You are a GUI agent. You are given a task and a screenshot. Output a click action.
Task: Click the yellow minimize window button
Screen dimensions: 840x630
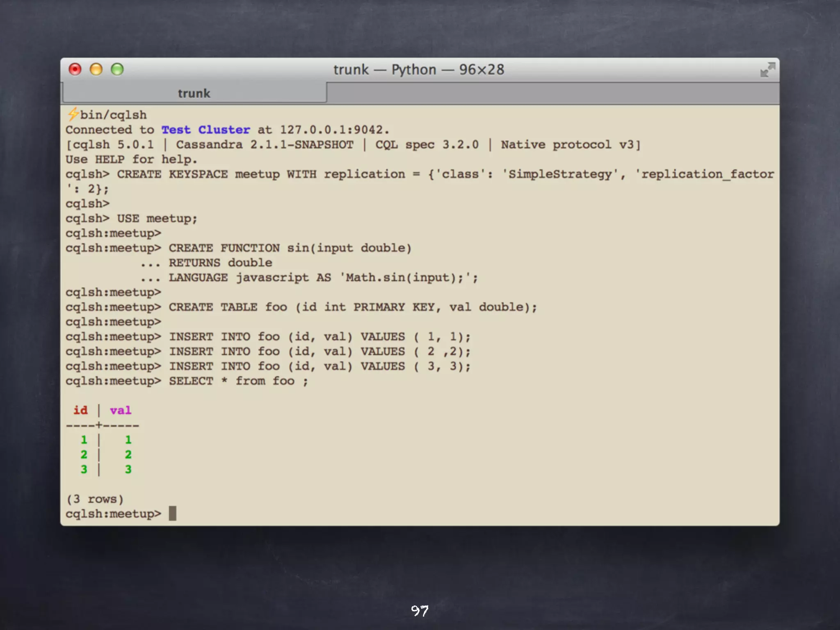pos(96,69)
